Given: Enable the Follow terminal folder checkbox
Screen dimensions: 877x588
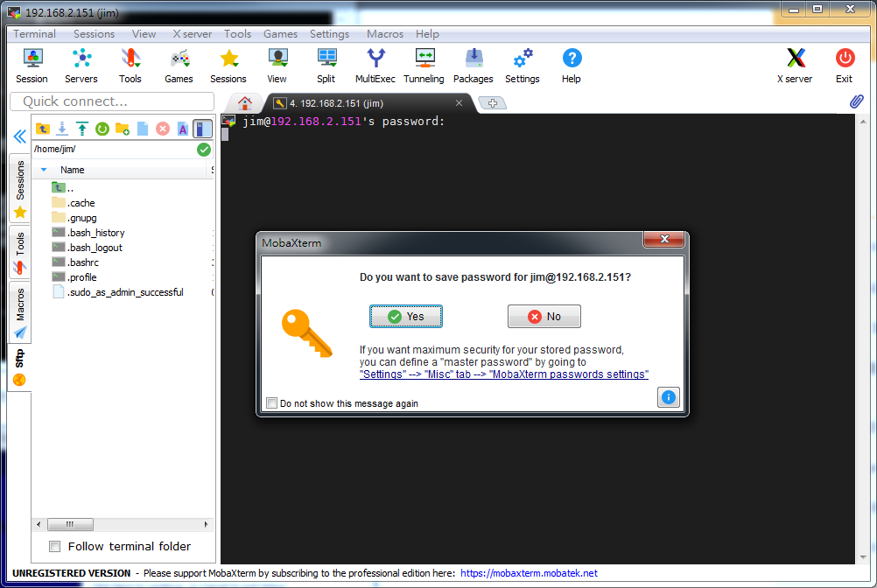Looking at the screenshot, I should click(55, 547).
